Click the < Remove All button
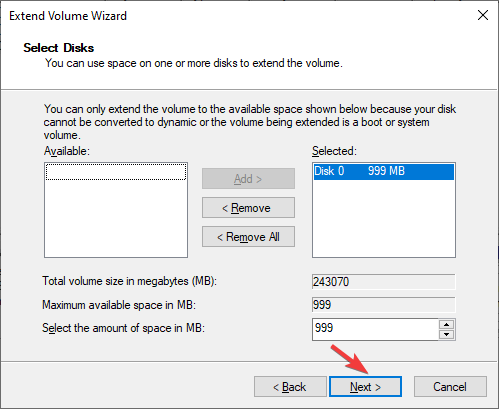 tap(248, 237)
